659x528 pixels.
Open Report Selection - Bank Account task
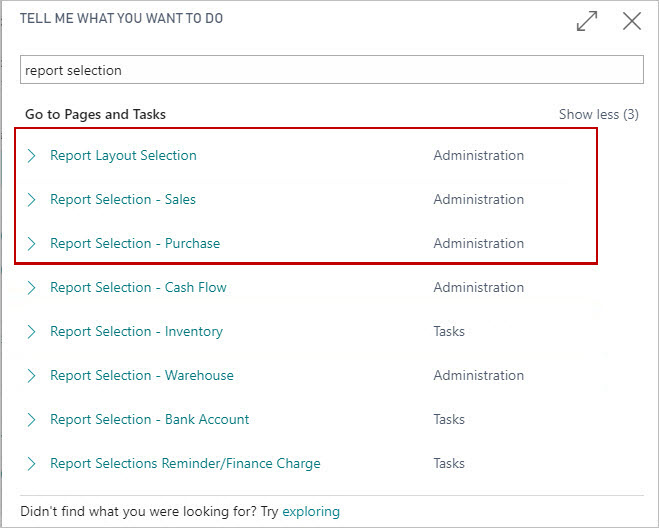[x=150, y=419]
